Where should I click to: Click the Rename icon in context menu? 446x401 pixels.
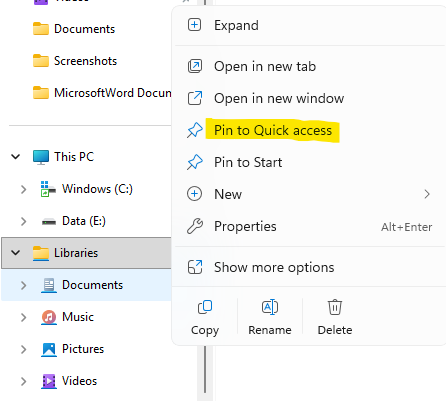[x=270, y=307]
